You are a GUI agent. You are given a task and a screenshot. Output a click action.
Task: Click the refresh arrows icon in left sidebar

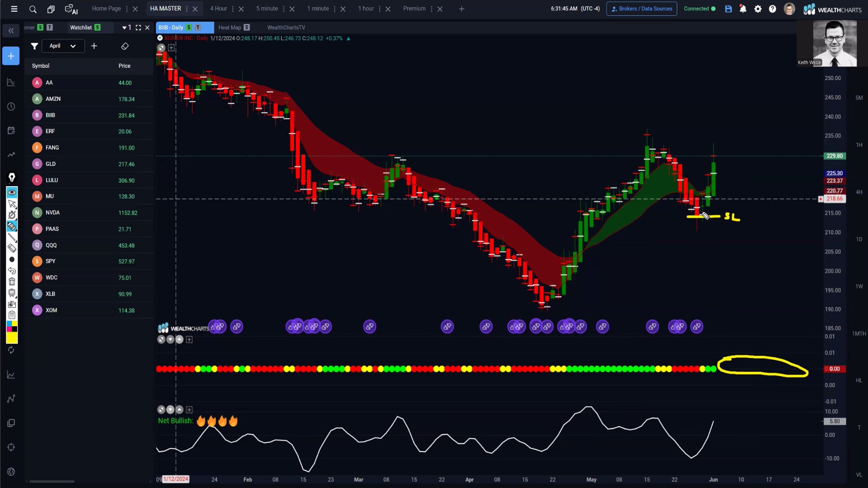pos(11,350)
